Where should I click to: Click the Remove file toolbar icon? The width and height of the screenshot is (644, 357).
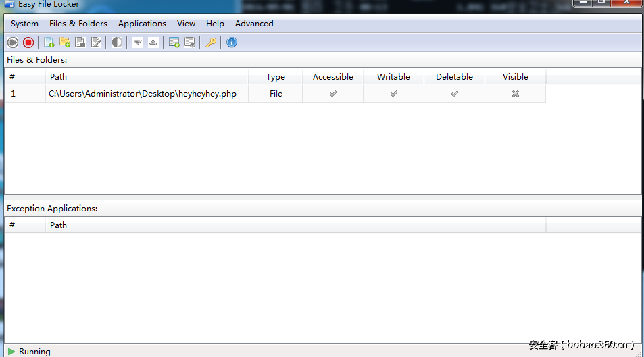tap(80, 43)
